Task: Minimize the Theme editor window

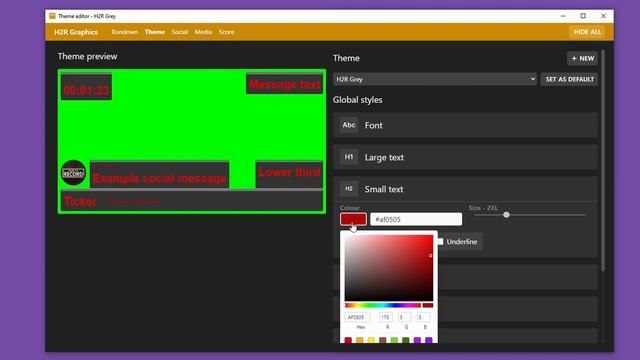Action: tap(563, 16)
